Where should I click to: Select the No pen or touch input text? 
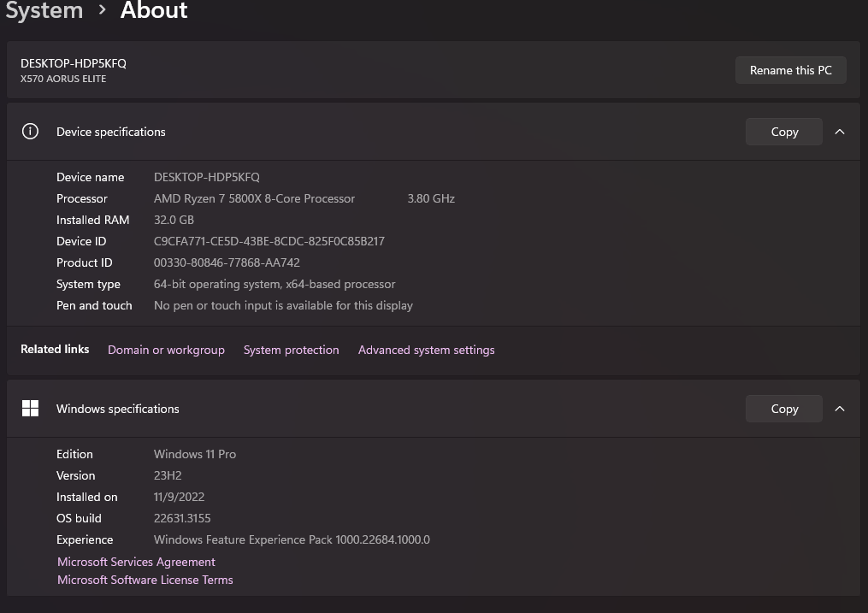point(283,305)
